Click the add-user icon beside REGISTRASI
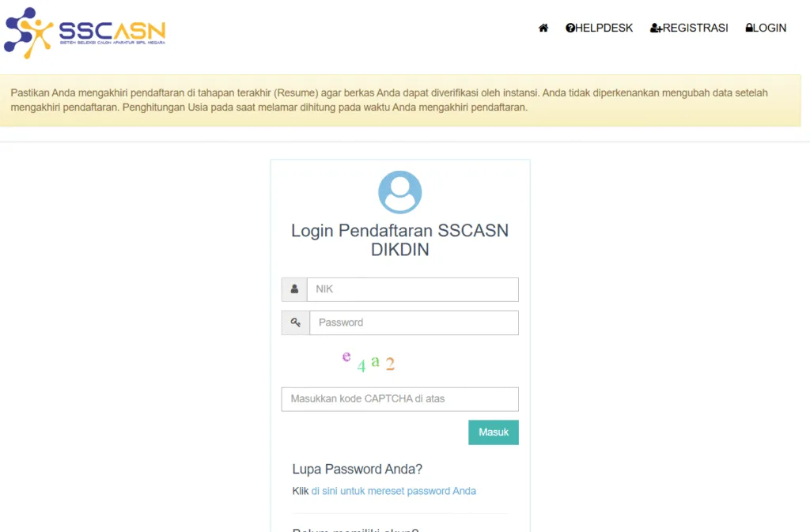 coord(656,28)
